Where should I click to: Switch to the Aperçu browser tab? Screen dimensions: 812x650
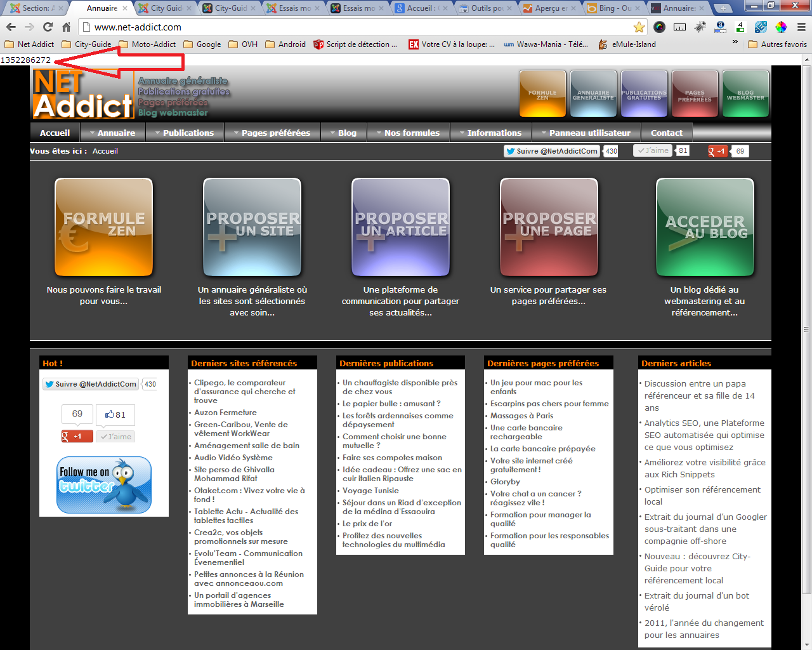[551, 8]
